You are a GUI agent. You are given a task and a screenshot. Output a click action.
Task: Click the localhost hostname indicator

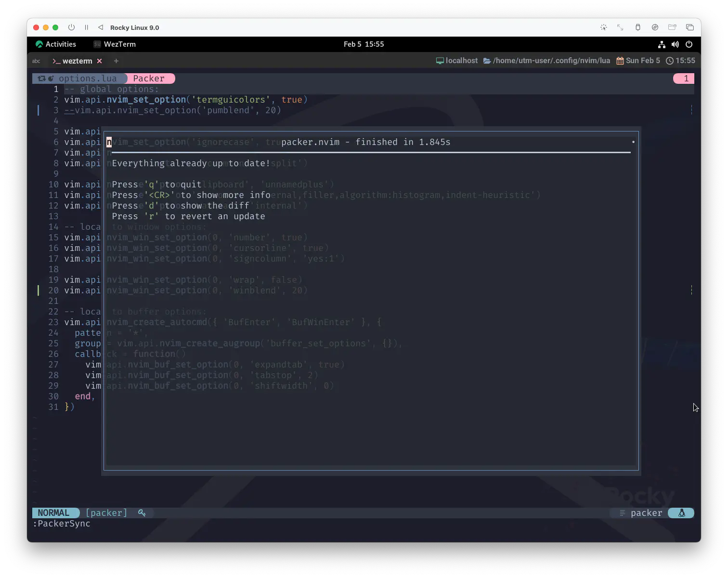pos(457,61)
